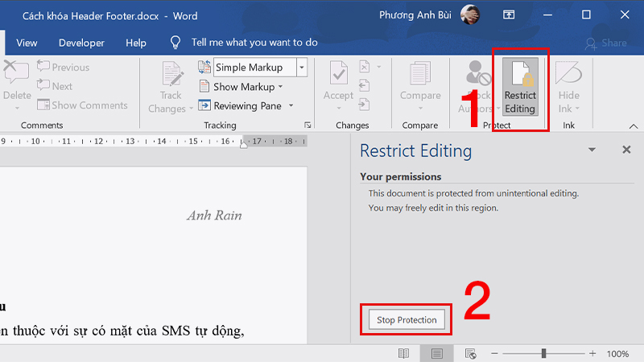Go to Previous comment
The width and height of the screenshot is (644, 362).
point(63,67)
